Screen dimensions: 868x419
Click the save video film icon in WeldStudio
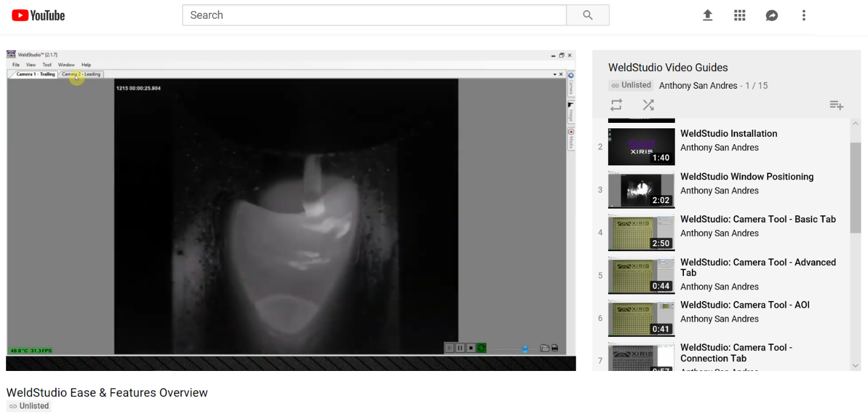pos(554,348)
